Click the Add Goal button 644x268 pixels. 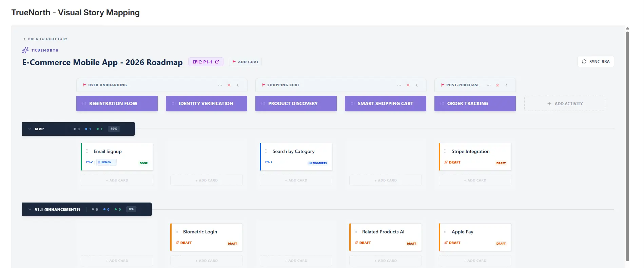(245, 62)
